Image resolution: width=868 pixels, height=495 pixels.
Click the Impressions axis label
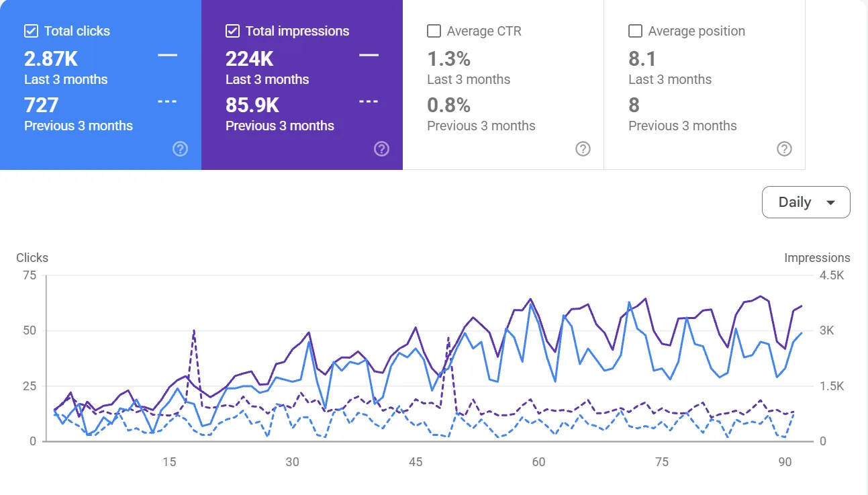817,258
